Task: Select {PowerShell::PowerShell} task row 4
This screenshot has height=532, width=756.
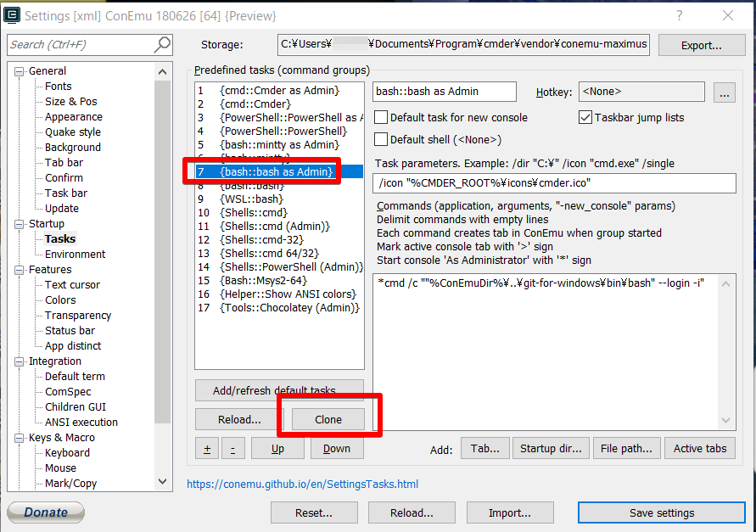Action: pyautogui.click(x=279, y=132)
